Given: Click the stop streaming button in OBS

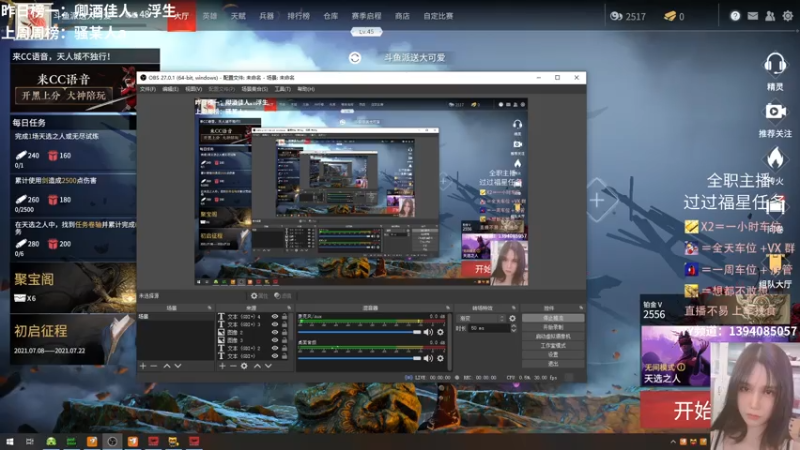Looking at the screenshot, I should 553,318.
